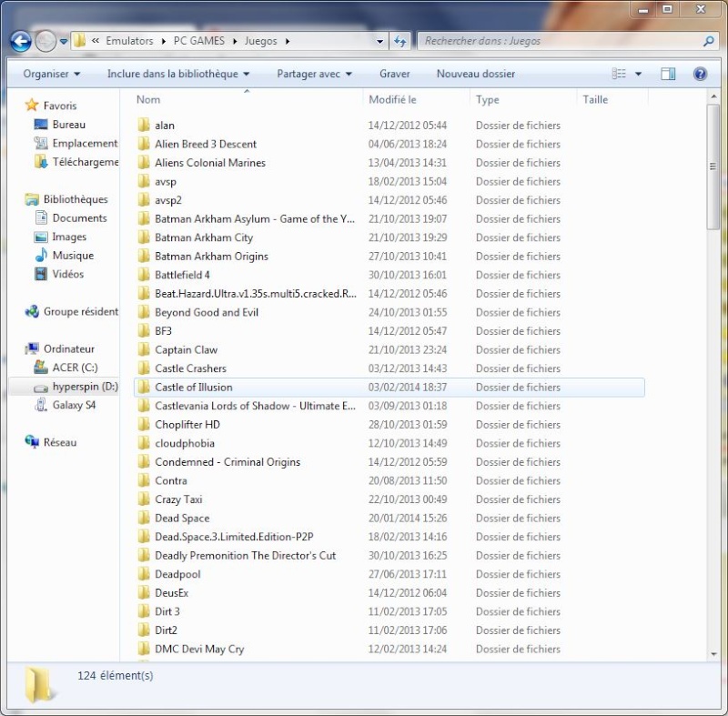Select DMC Devi May Cry folder

pyautogui.click(x=199, y=649)
